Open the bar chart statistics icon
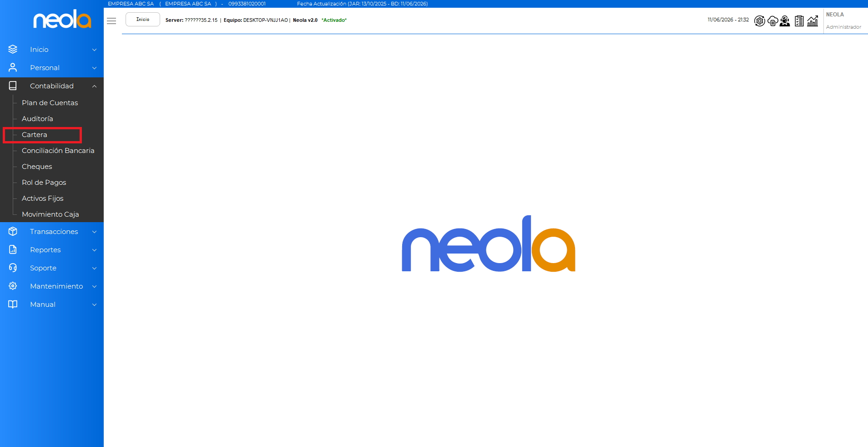 (812, 21)
